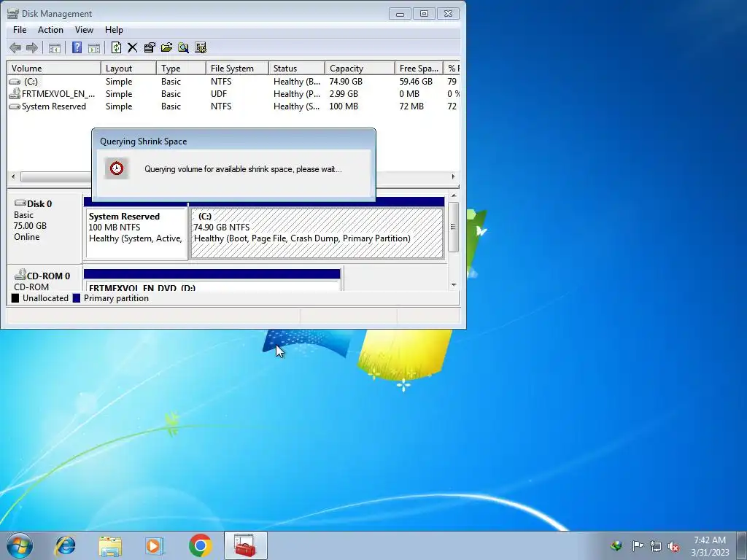Image resolution: width=747 pixels, height=560 pixels.
Task: Click the CD-ROM 0 label panel
Action: pyautogui.click(x=44, y=279)
